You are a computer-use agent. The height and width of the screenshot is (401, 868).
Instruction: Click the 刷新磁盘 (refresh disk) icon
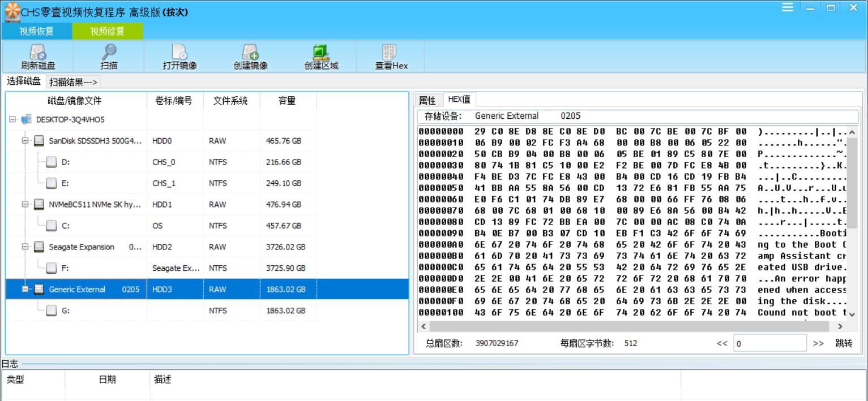pos(37,57)
